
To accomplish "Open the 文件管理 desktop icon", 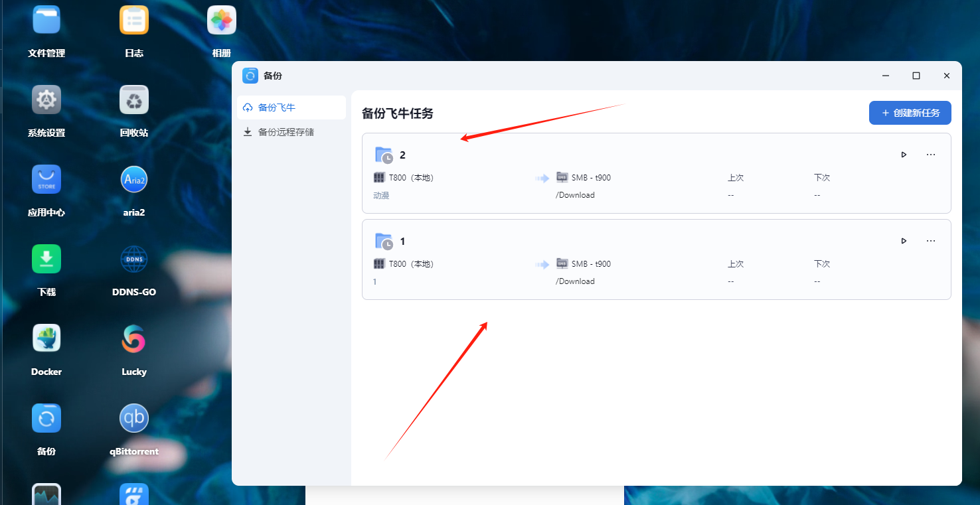I will point(46,20).
